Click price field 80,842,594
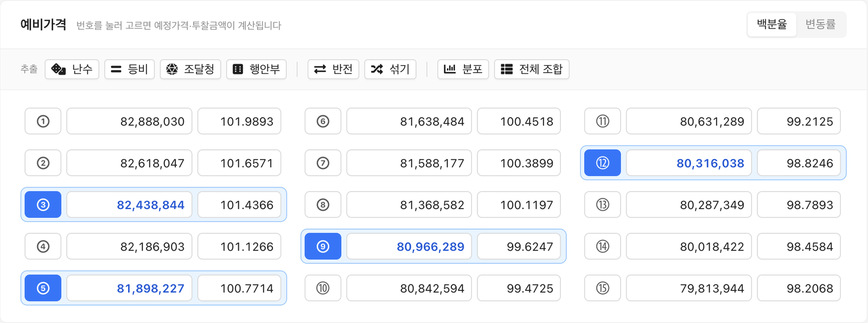 point(410,288)
